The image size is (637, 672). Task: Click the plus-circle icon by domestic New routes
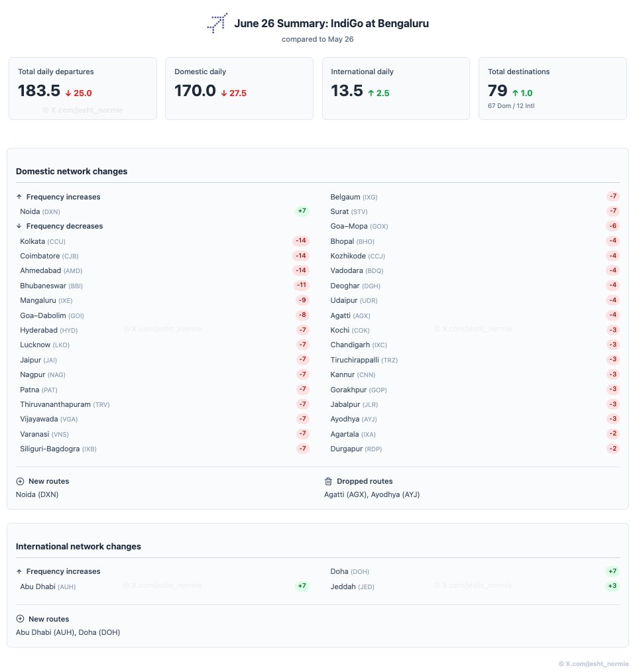(x=20, y=481)
